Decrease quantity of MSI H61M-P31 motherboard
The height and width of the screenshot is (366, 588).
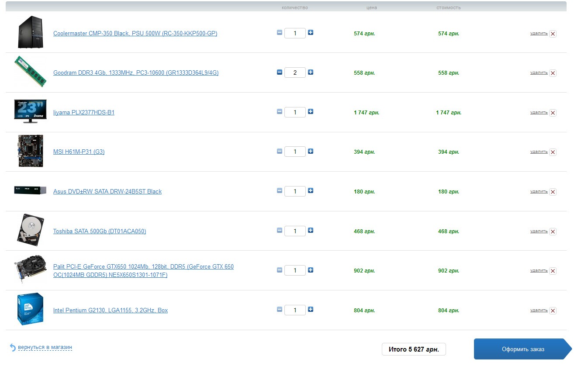coord(280,151)
